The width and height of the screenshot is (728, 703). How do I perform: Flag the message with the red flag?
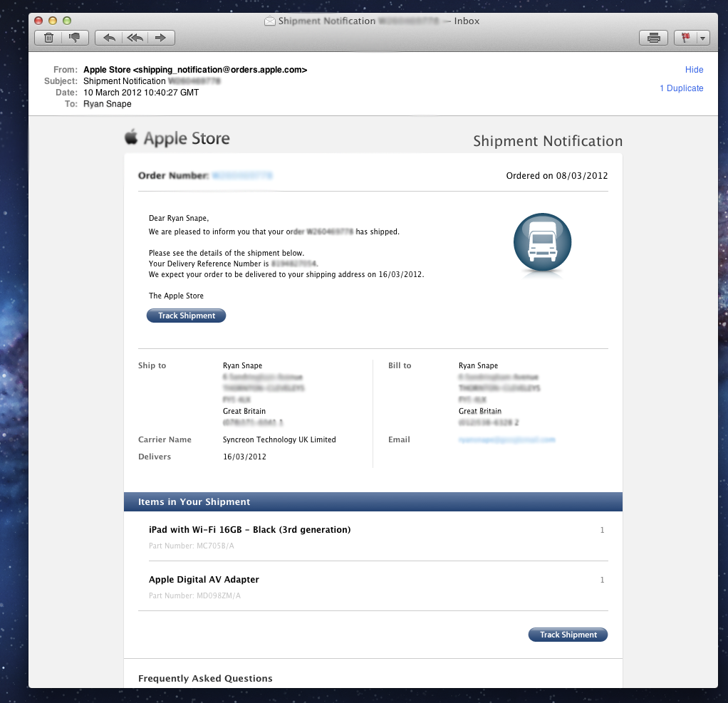click(x=685, y=38)
